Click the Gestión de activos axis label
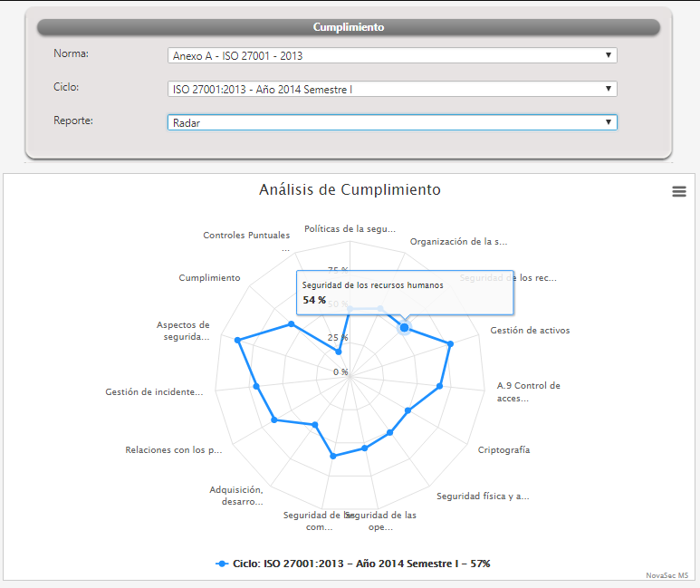The width and height of the screenshot is (700, 588). (x=530, y=331)
